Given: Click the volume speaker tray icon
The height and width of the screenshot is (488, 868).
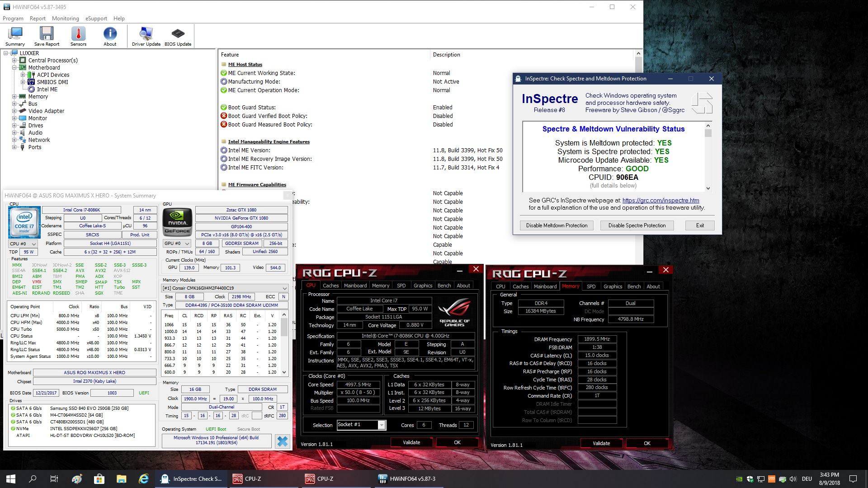Looking at the screenshot, I should coord(793,479).
